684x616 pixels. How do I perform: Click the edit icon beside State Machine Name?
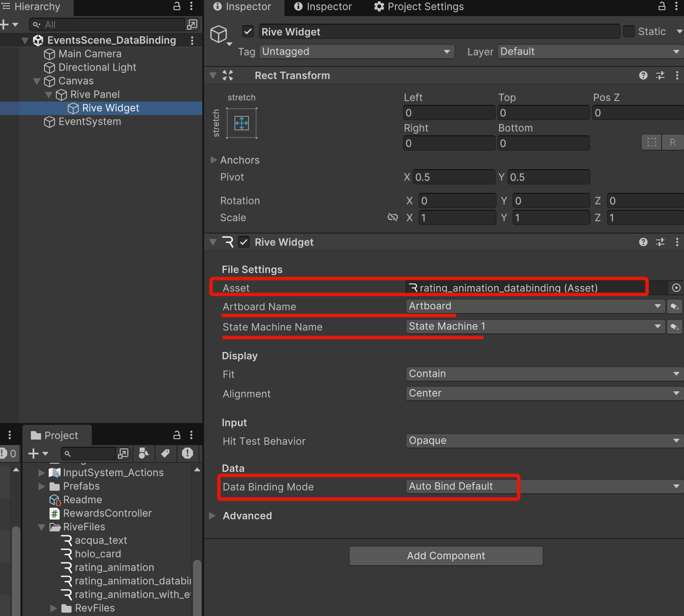[x=675, y=327]
